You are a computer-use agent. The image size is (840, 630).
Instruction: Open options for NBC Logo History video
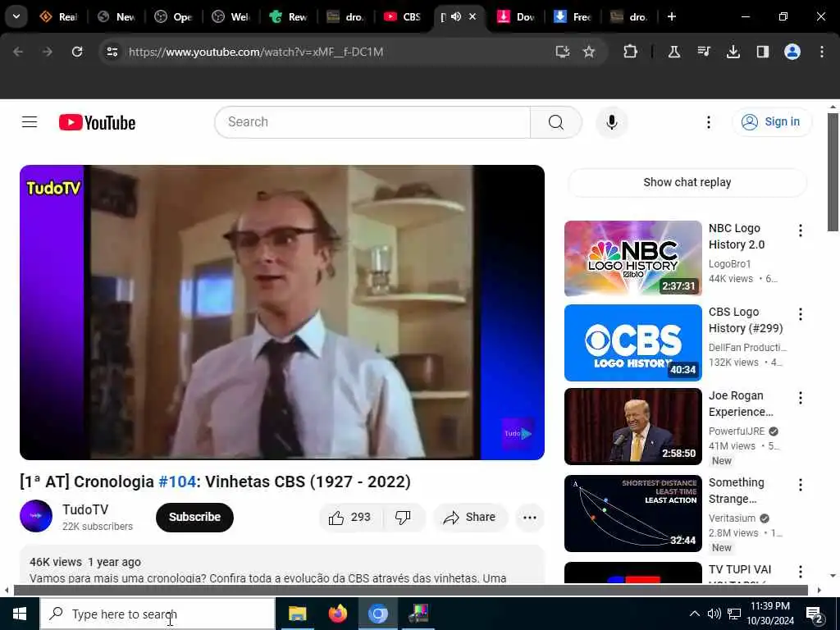pos(801,231)
